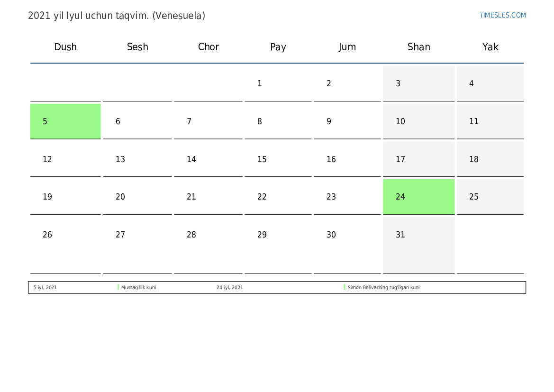This screenshot has height=392, width=554.
Task: Click the 'Yak' weekday header
Action: (490, 47)
